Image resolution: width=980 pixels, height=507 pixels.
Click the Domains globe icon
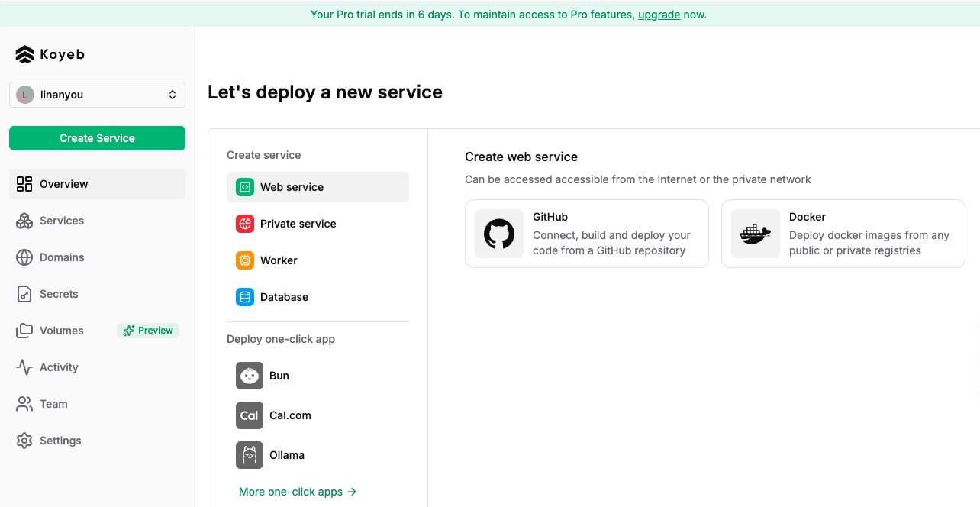(24, 257)
